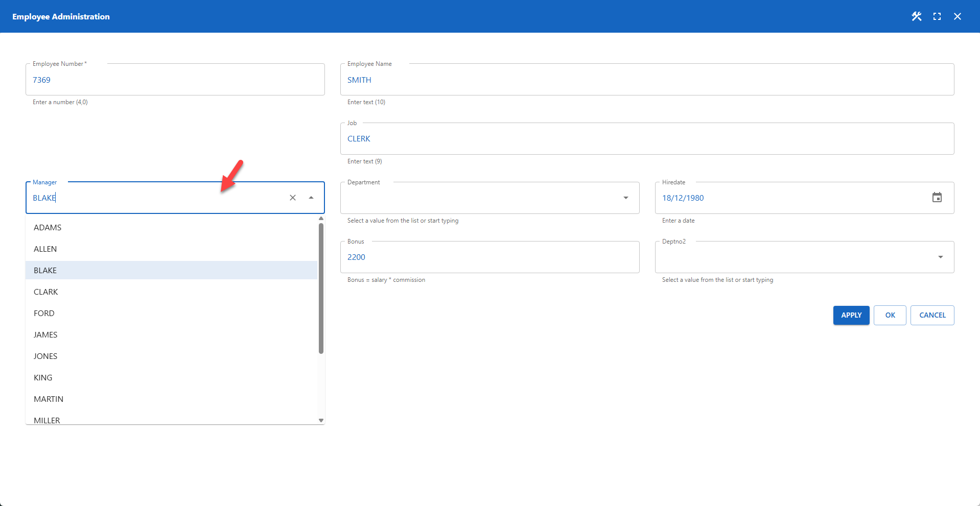Open the Deptno2 dropdown

940,257
